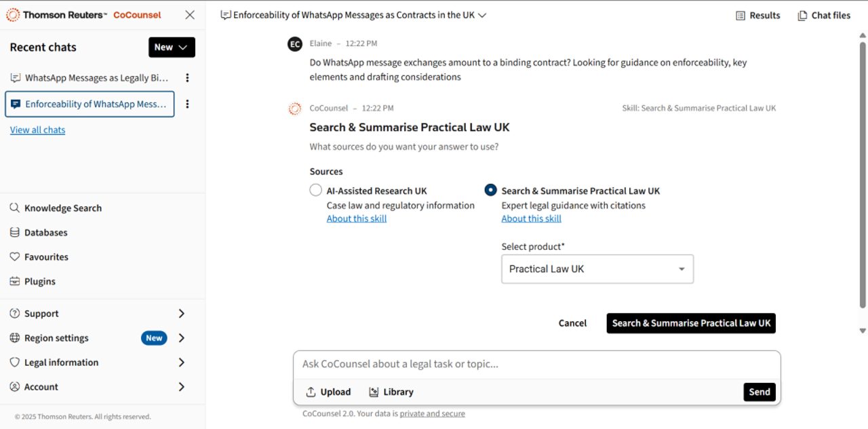Open the Results panel
The width and height of the screenshot is (868, 429).
coord(757,15)
